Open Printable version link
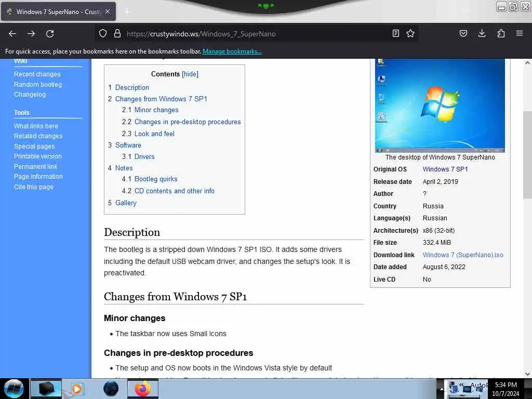The height and width of the screenshot is (399, 532). [37, 156]
